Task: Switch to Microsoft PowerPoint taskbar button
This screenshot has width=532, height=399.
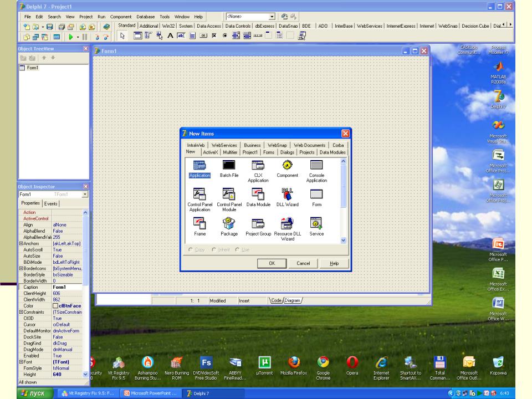Action: click(151, 393)
